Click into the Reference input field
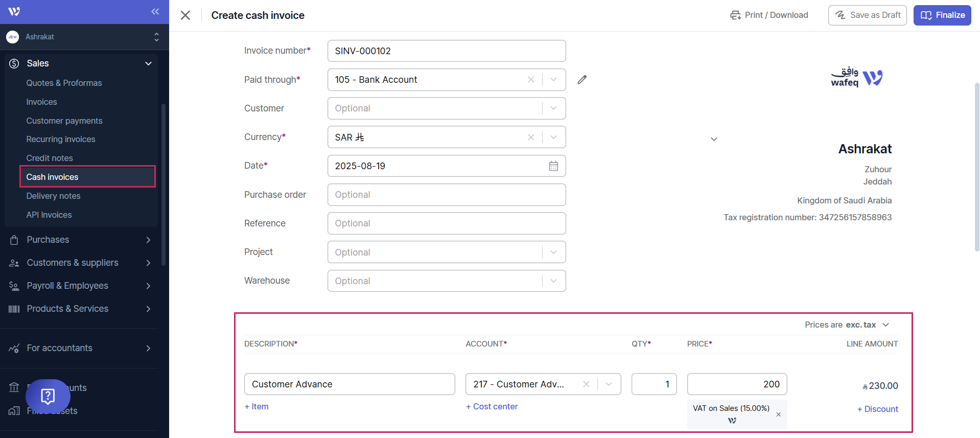 pos(446,223)
